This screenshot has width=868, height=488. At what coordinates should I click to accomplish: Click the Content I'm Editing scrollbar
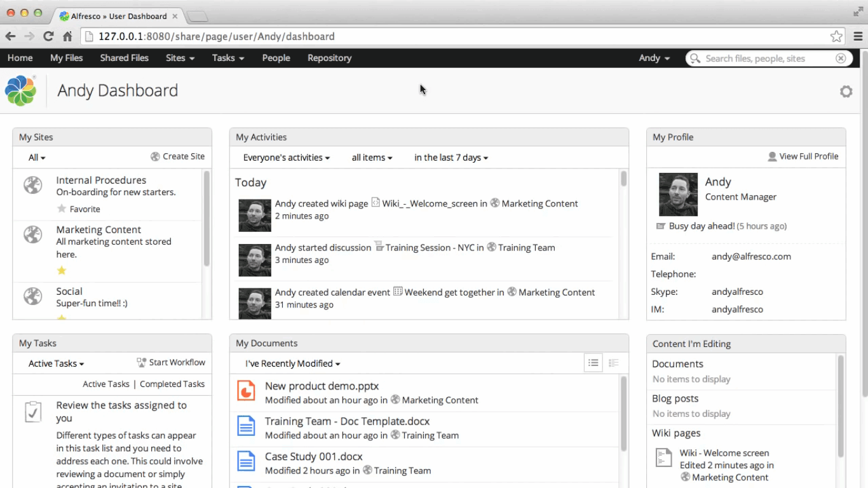(841, 407)
